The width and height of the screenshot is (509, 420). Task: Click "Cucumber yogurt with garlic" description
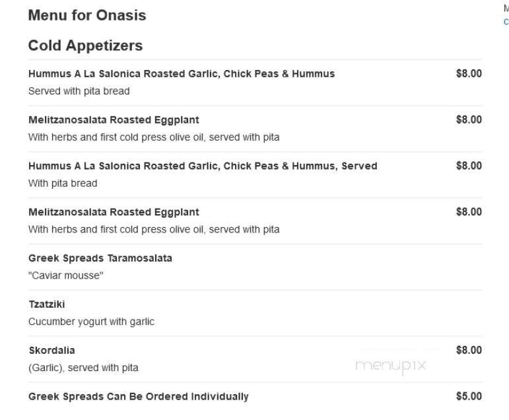point(91,322)
